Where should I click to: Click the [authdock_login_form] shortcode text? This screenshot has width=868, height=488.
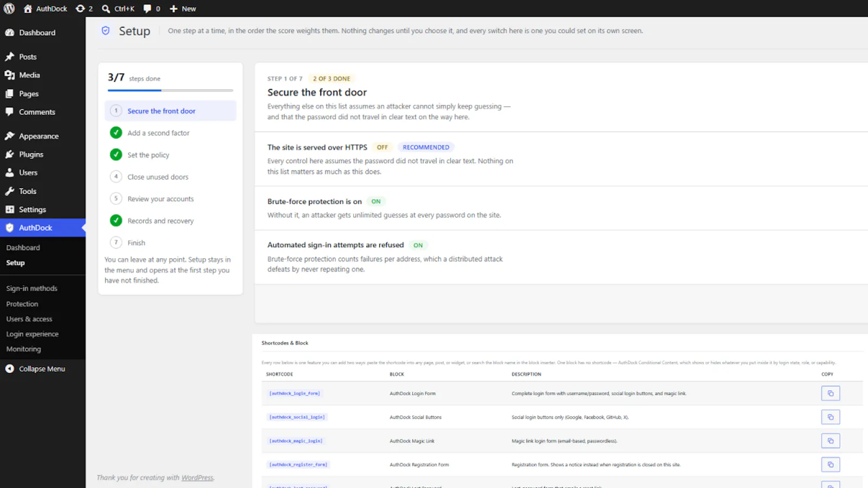pyautogui.click(x=295, y=393)
